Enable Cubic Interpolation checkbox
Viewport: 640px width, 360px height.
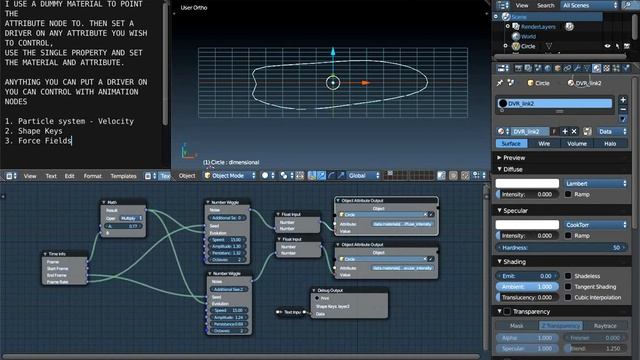coord(568,297)
